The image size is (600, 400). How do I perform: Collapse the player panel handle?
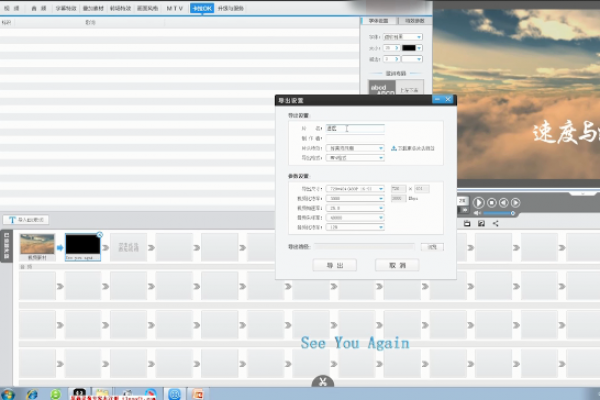tap(582, 193)
